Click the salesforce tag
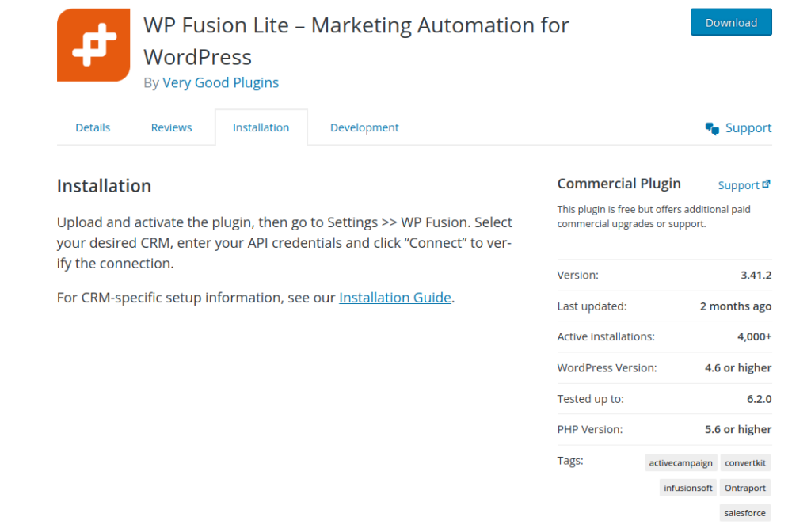The width and height of the screenshot is (811, 532). pos(744,512)
